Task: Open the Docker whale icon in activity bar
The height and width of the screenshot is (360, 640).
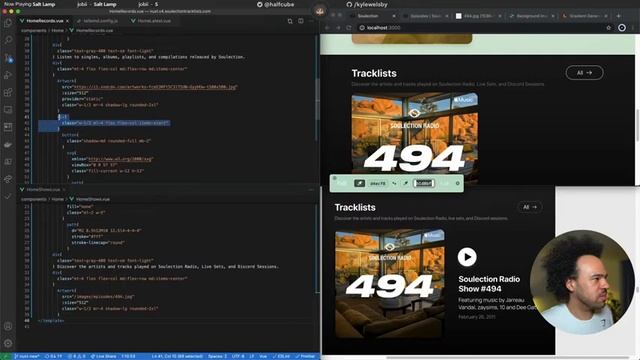Action: click(x=8, y=144)
